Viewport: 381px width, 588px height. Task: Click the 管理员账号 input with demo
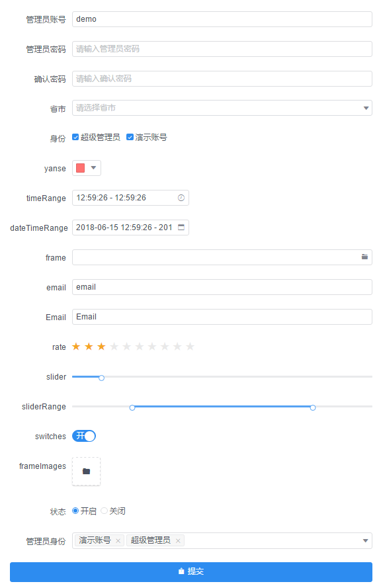tap(222, 19)
